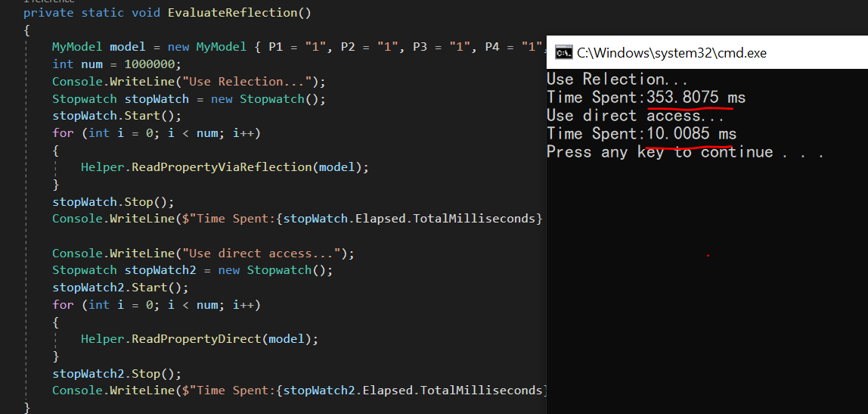Click the stopWatch.Stop() statement
The width and height of the screenshot is (868, 414).
point(113,202)
